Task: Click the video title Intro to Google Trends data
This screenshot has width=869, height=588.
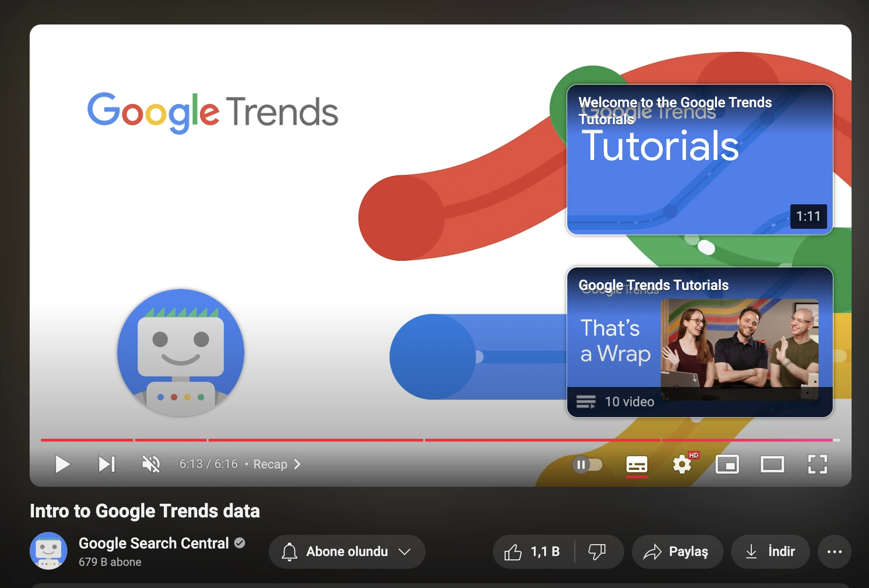Action: (145, 511)
